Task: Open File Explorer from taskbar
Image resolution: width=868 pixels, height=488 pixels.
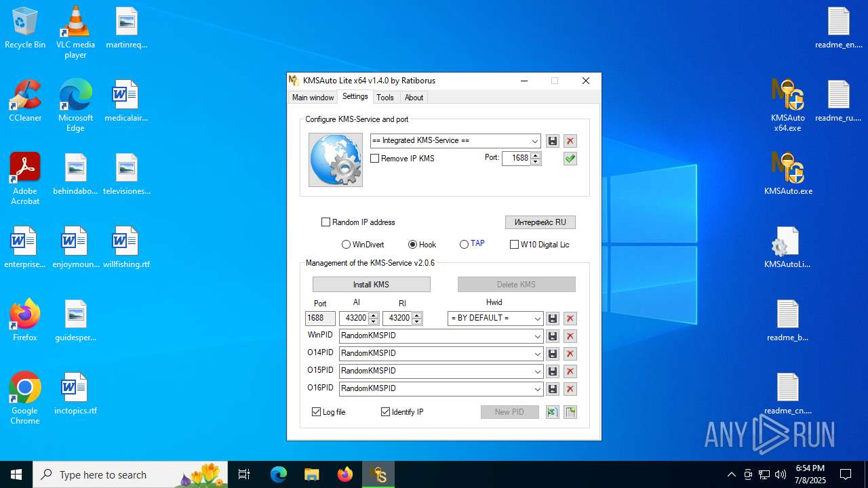Action: click(x=312, y=474)
